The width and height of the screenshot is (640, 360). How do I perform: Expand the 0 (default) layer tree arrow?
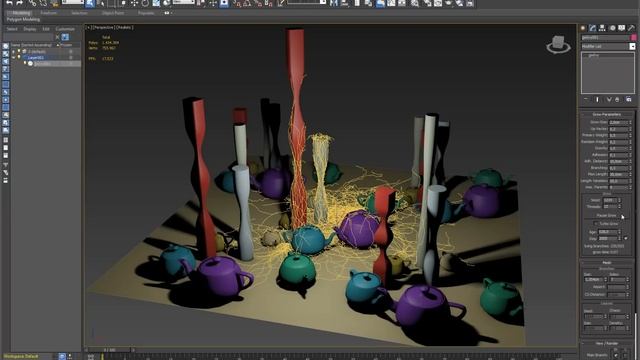tap(13, 51)
